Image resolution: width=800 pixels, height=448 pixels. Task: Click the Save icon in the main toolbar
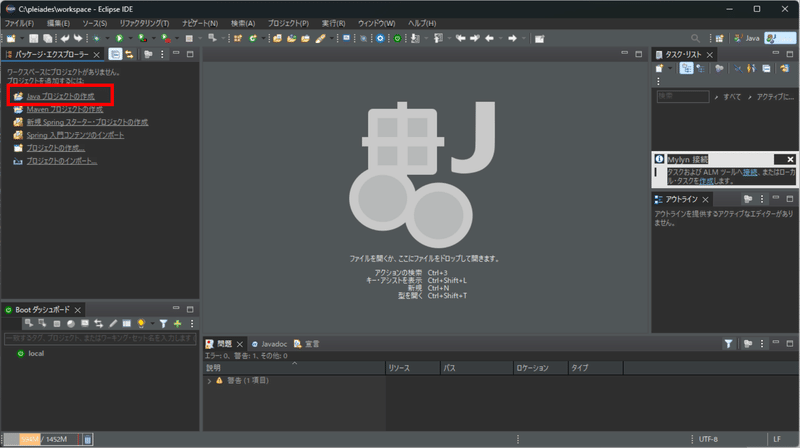32,38
